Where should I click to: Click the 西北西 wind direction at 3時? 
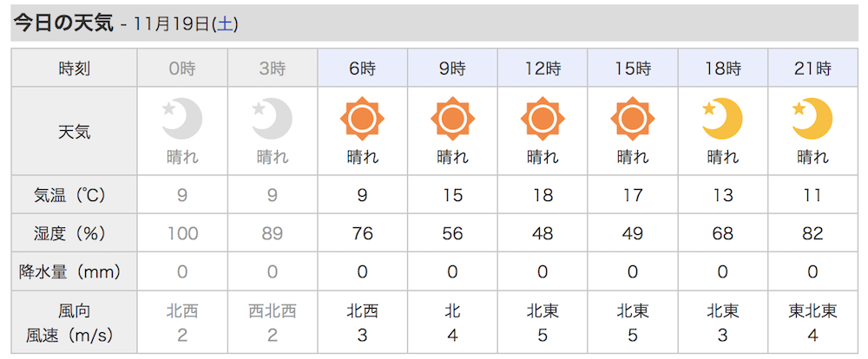[273, 310]
